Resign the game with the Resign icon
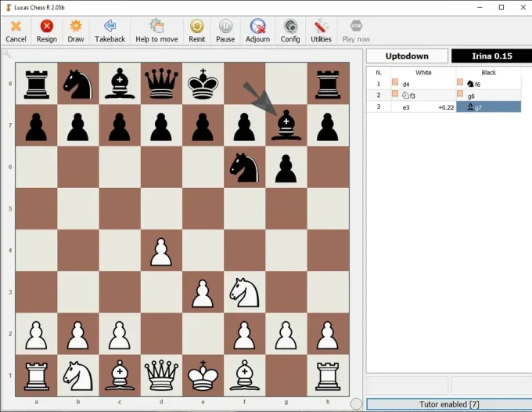Image resolution: width=532 pixels, height=412 pixels. click(x=46, y=31)
